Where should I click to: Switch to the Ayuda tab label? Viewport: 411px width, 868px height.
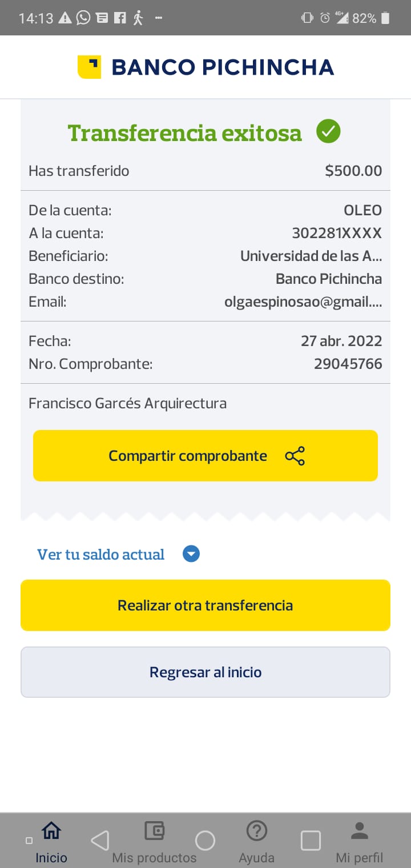257,858
